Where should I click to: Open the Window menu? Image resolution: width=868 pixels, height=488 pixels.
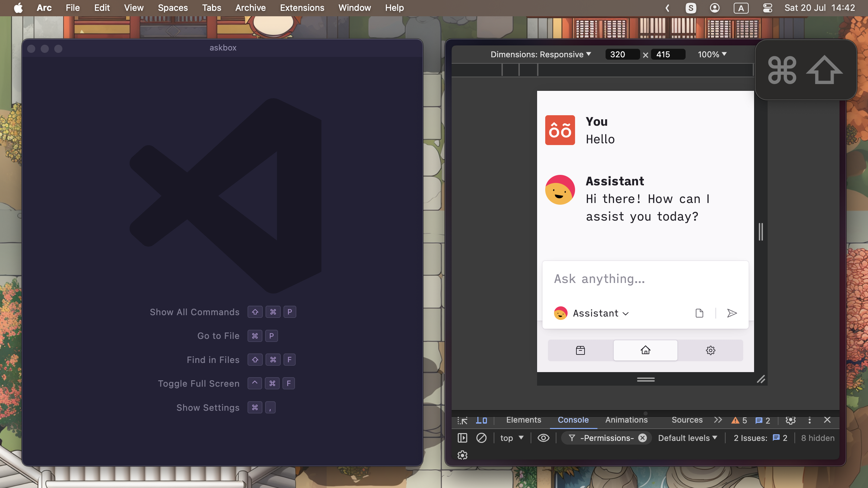click(x=355, y=8)
